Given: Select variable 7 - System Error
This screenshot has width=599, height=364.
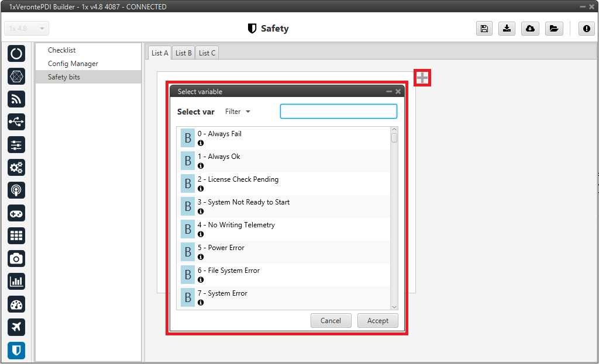Looking at the screenshot, I should point(284,297).
